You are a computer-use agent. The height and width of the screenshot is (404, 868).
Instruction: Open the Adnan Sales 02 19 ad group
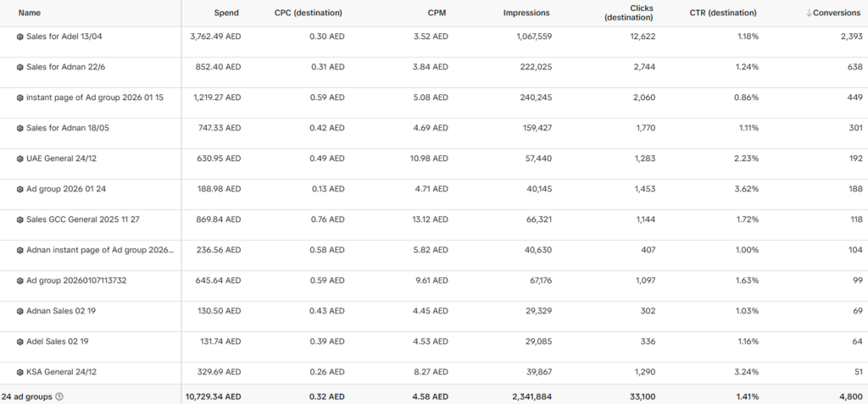[x=61, y=311]
